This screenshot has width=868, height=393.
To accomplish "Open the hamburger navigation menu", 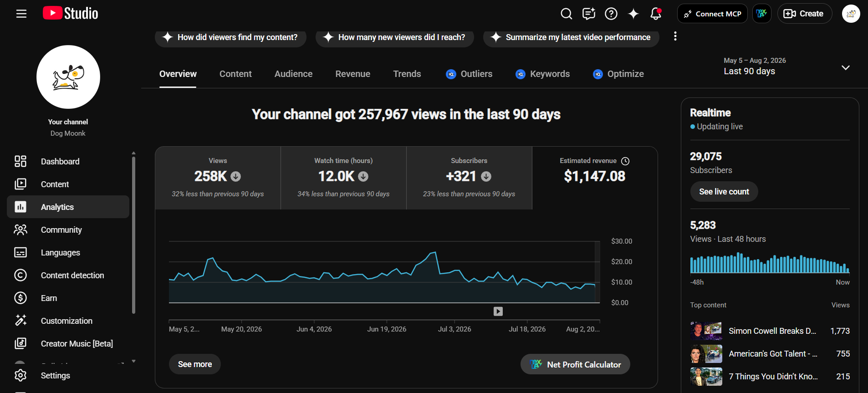I will (x=21, y=14).
